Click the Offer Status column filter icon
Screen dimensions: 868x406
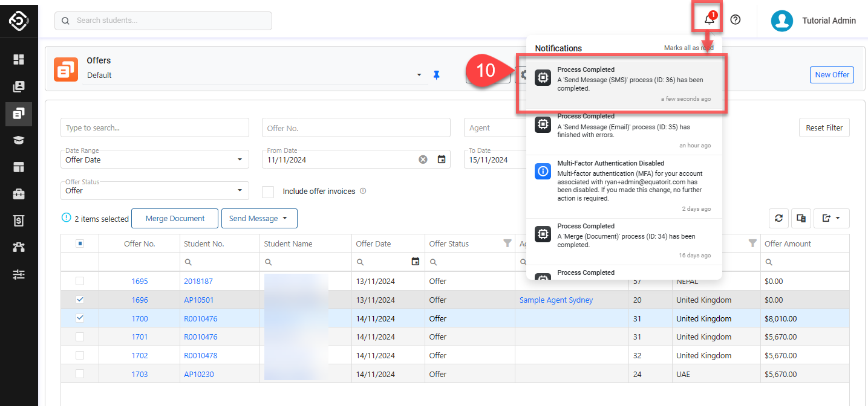(507, 243)
